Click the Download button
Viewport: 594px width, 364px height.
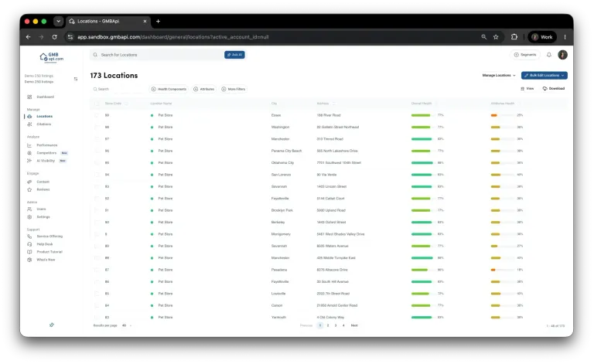pos(554,89)
